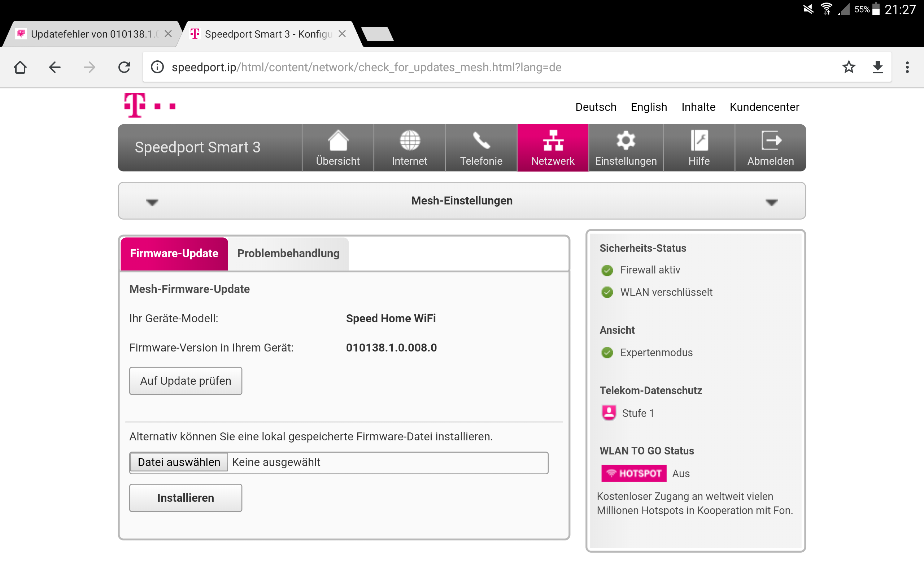Switch language to English
The height and width of the screenshot is (578, 924).
coord(649,107)
